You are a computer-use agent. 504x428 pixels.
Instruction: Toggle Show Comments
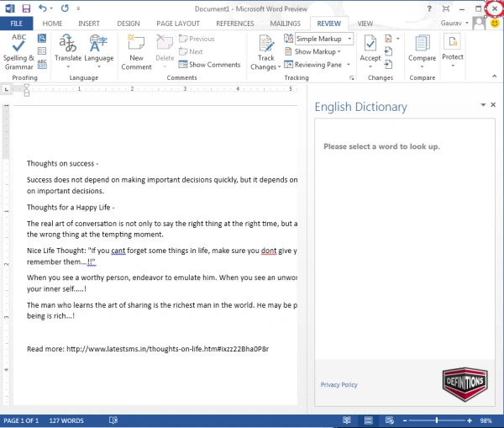209,65
